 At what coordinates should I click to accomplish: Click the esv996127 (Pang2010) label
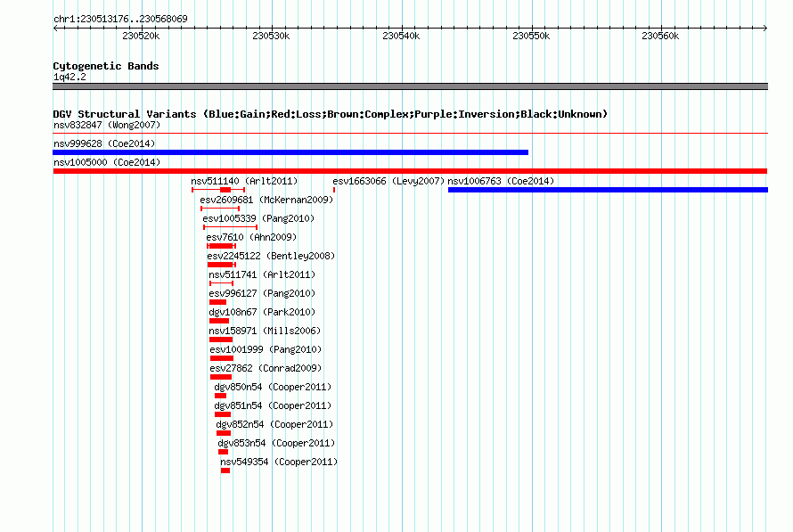[262, 293]
